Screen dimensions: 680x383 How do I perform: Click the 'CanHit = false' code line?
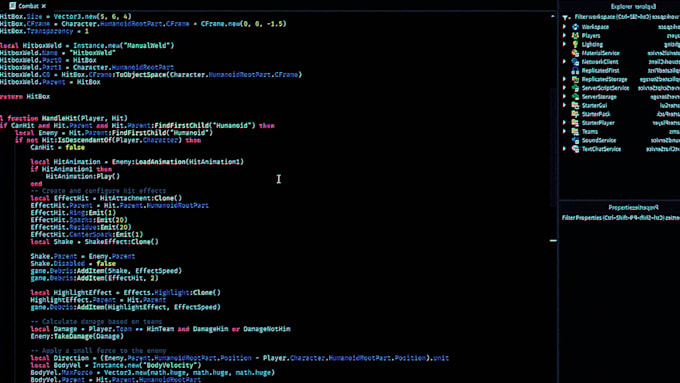click(57, 147)
